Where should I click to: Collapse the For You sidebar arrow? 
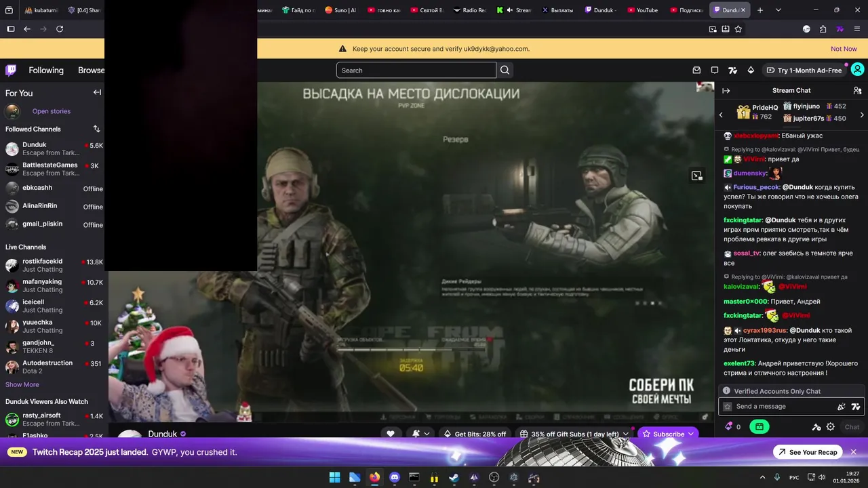coord(97,93)
